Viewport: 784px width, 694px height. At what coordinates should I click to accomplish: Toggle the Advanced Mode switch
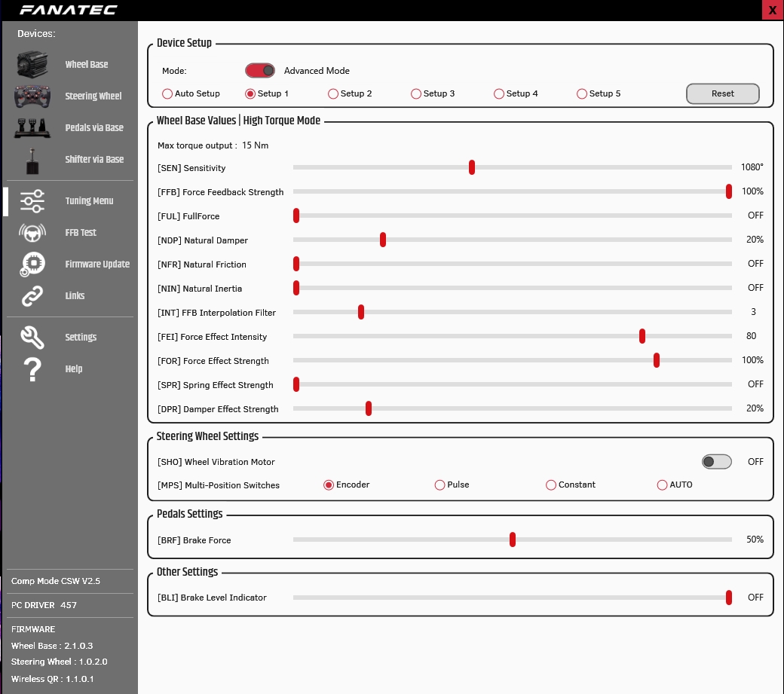tap(260, 71)
